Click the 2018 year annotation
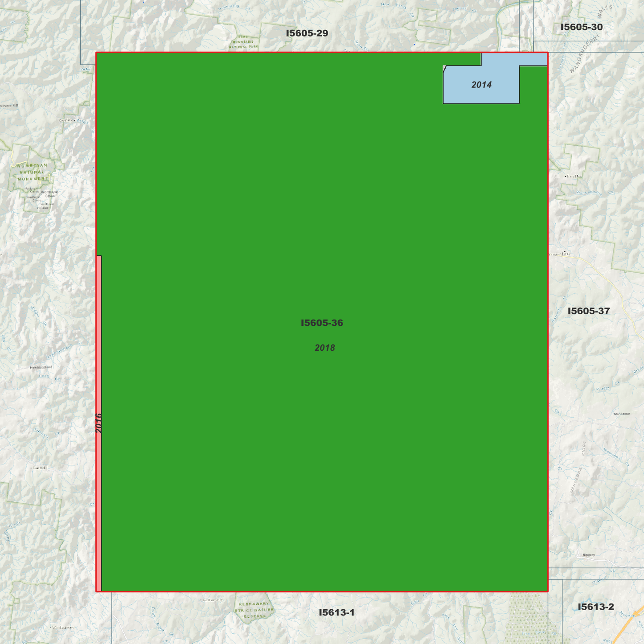Screen dimensions: 644x644 325,347
